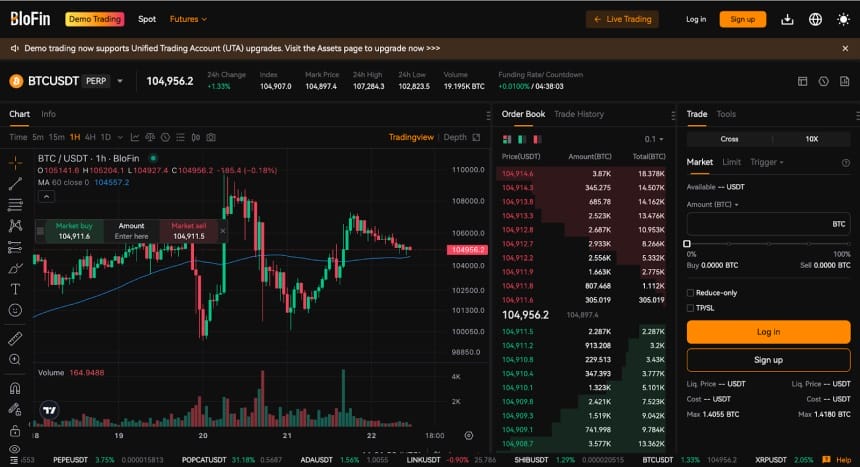Open the BTCUSDT pair selector dropdown

pos(120,81)
